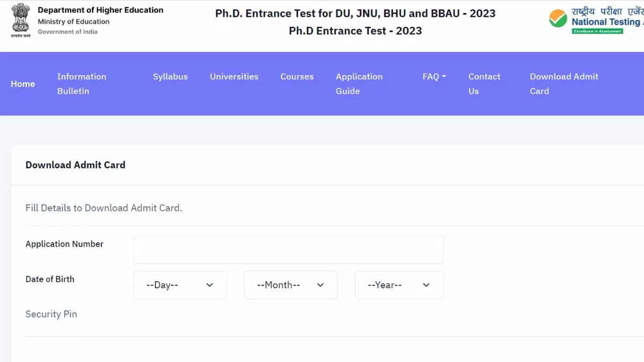Click the Government of India emblem logo
The width and height of the screenshot is (644, 362).
point(21,20)
